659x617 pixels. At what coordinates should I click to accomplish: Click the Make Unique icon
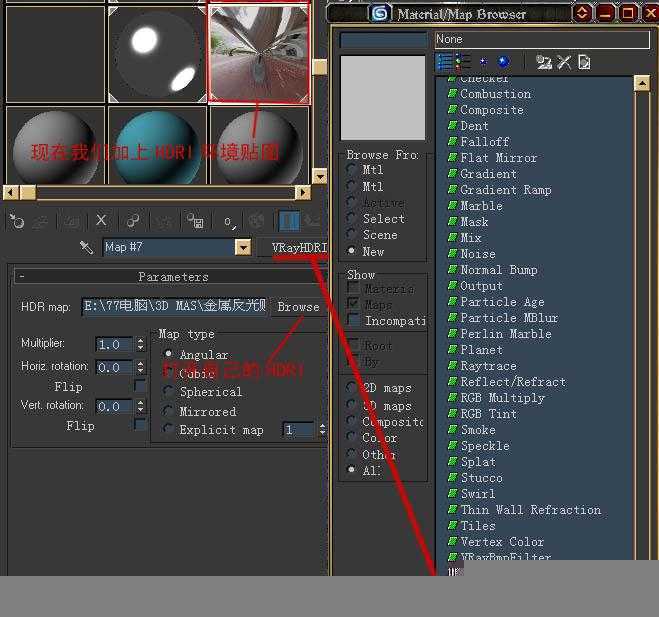point(163,221)
